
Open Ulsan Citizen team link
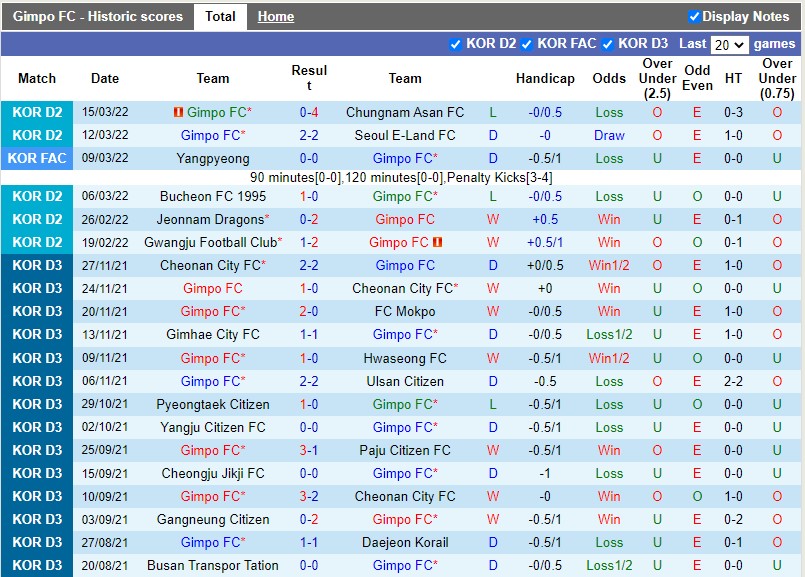(405, 381)
